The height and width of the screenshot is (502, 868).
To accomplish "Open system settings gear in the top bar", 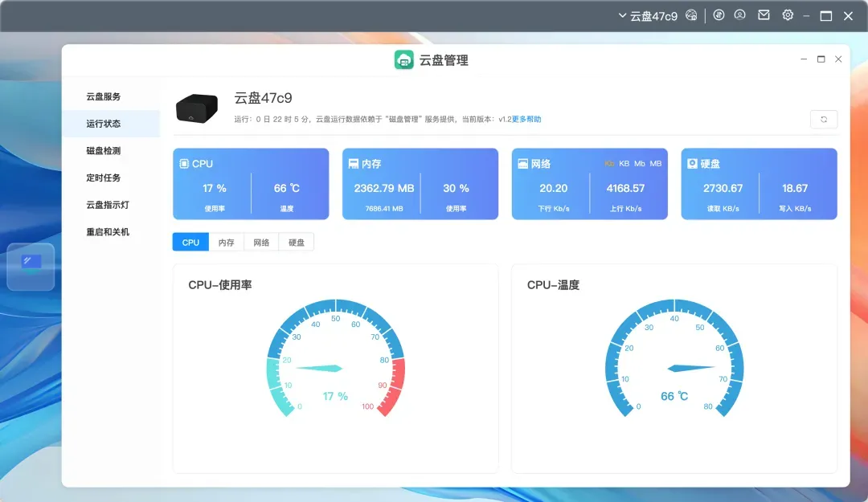I will point(788,15).
